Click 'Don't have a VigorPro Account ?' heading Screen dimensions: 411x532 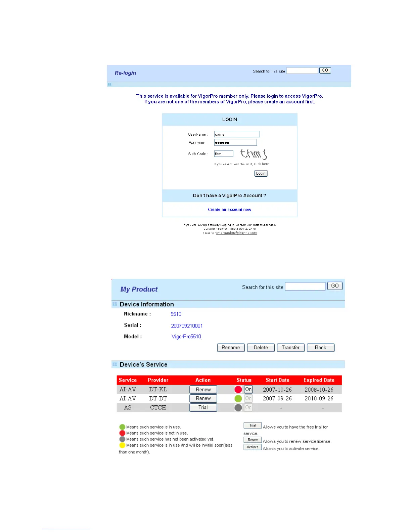click(x=229, y=195)
